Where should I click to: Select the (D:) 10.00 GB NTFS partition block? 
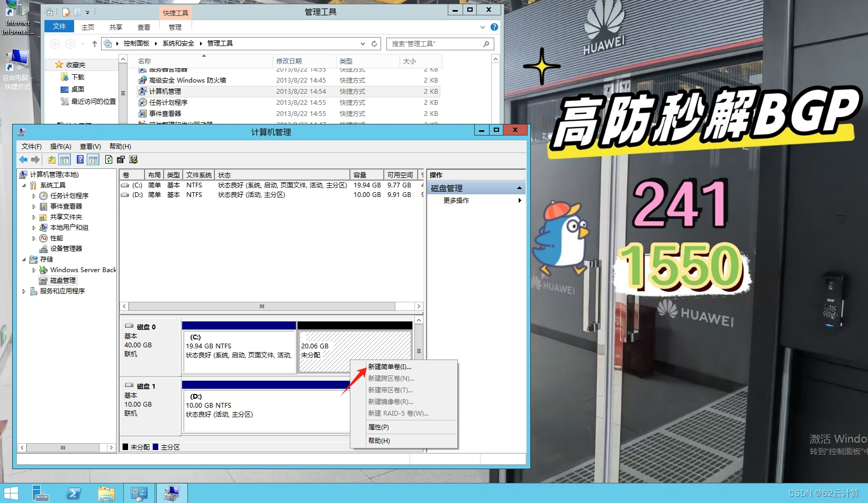pyautogui.click(x=266, y=407)
